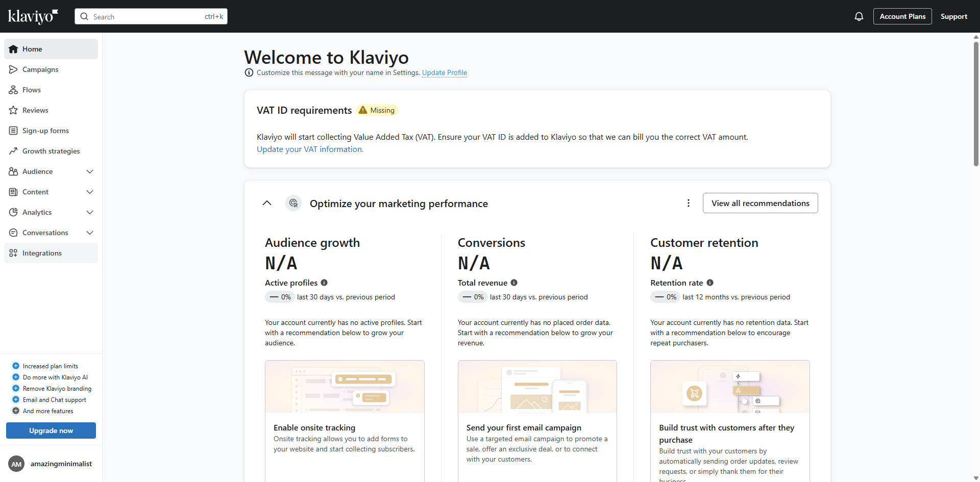980x482 pixels.
Task: Expand the Audience menu
Action: click(x=90, y=171)
